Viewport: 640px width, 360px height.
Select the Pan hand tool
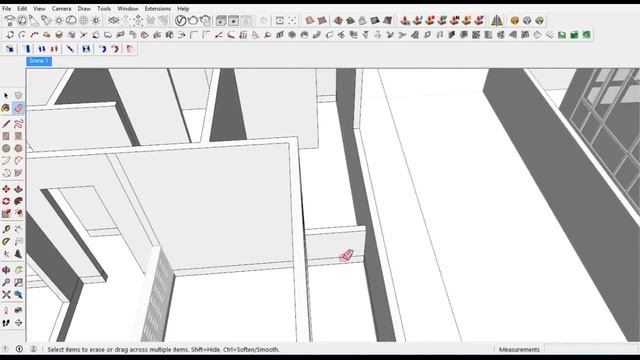[x=18, y=270]
